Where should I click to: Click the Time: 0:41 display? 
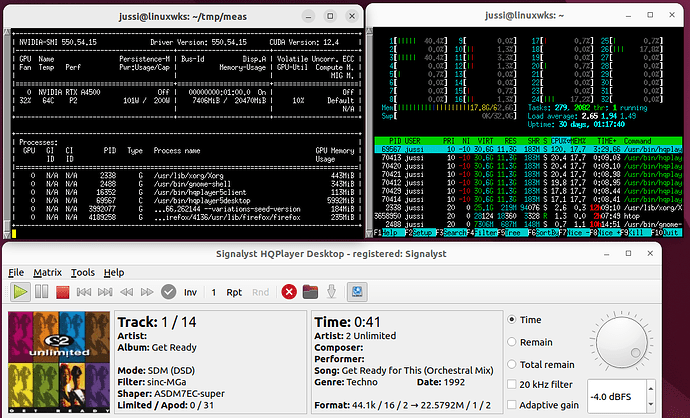347,322
